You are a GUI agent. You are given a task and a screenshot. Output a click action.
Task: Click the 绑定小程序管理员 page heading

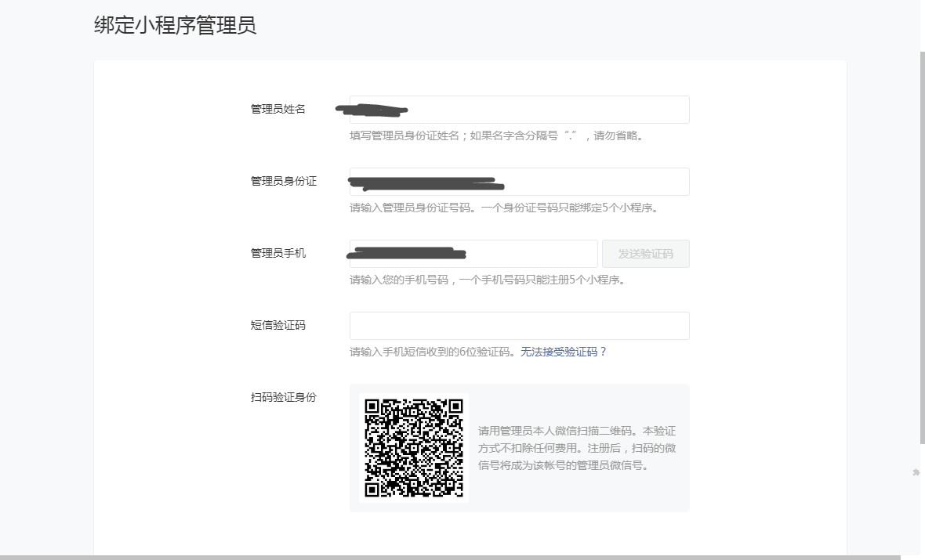[176, 25]
